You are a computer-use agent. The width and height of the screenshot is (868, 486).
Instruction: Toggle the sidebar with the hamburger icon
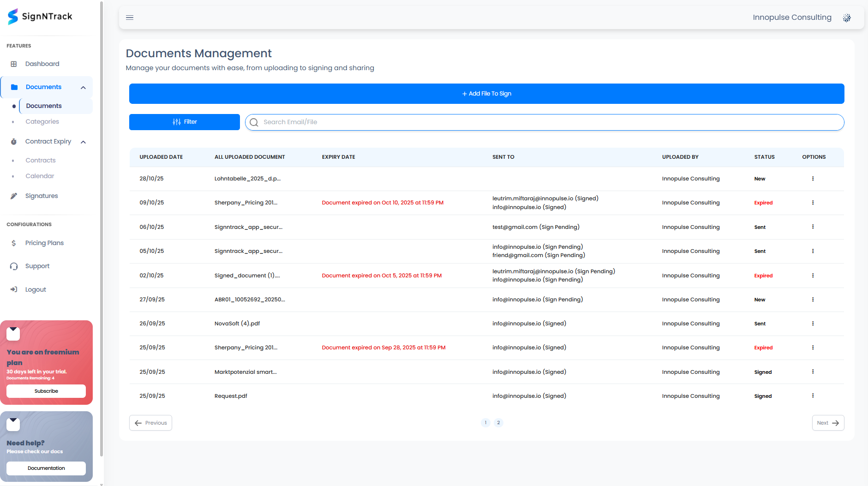click(130, 17)
